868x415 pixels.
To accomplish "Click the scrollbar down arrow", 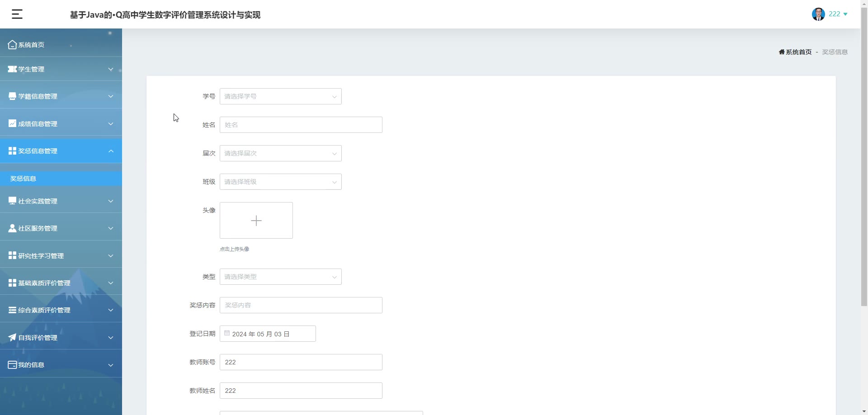I will (x=864, y=411).
